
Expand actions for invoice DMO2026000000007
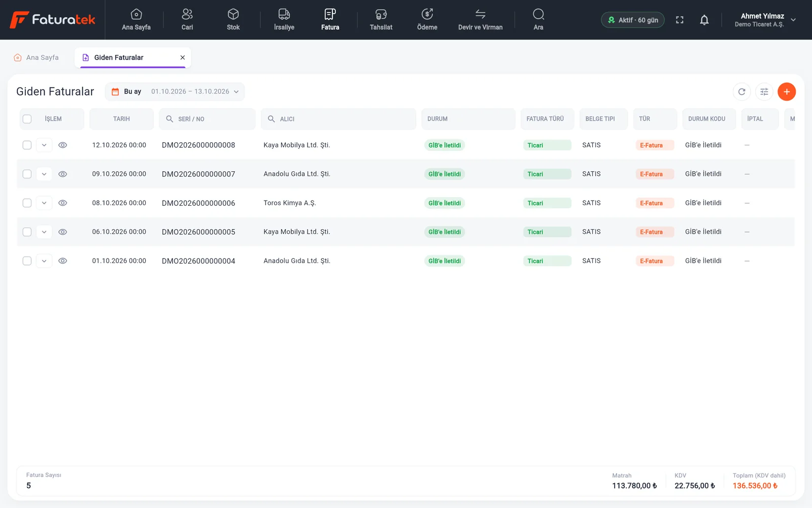44,174
